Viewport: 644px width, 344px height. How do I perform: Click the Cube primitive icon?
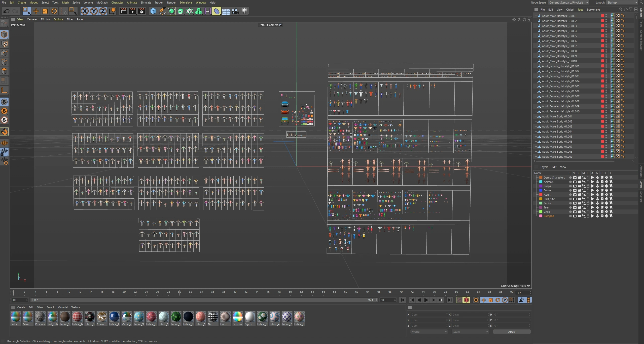153,11
